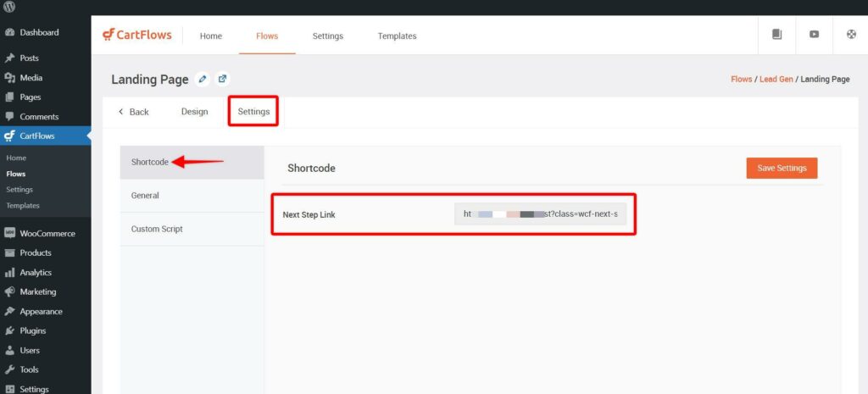Open Templates under CartFlows submenu
Viewport: 868px width, 394px height.
(23, 205)
